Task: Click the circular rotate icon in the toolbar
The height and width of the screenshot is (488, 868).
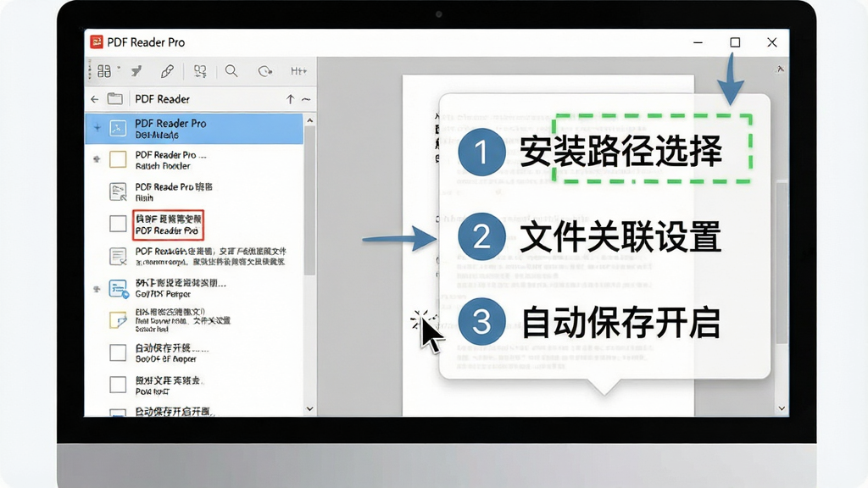Action: pos(265,71)
